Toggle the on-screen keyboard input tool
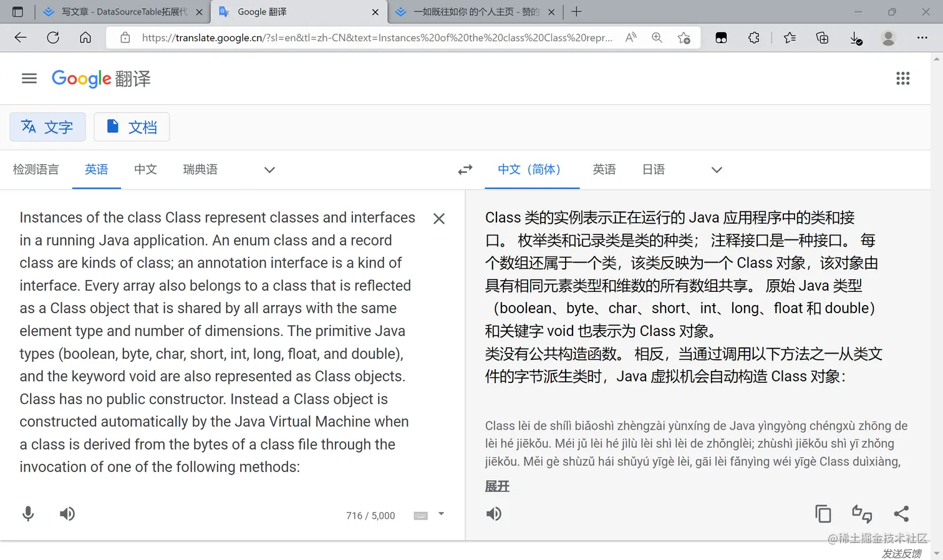Screen dimensions: 943x560 click(x=421, y=516)
